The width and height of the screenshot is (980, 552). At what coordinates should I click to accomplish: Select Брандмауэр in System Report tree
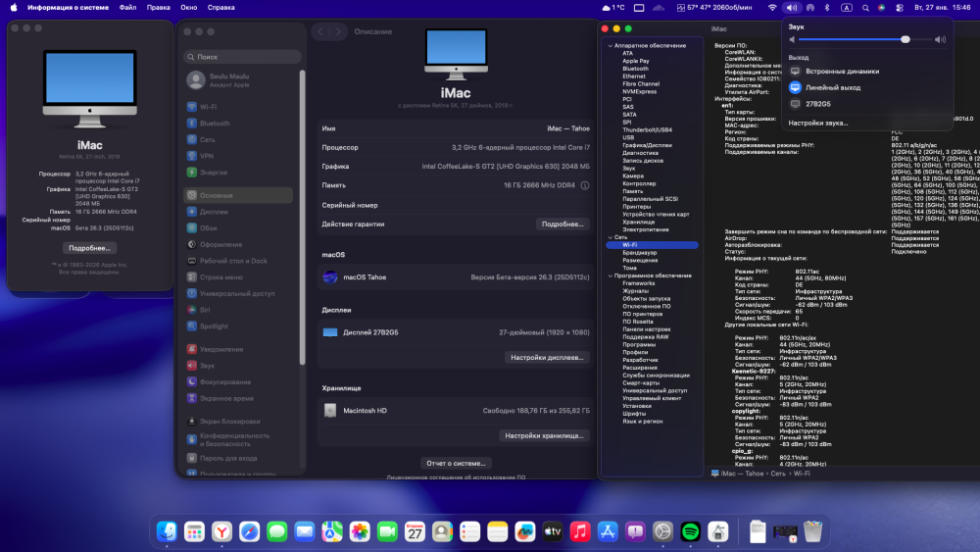pos(639,253)
